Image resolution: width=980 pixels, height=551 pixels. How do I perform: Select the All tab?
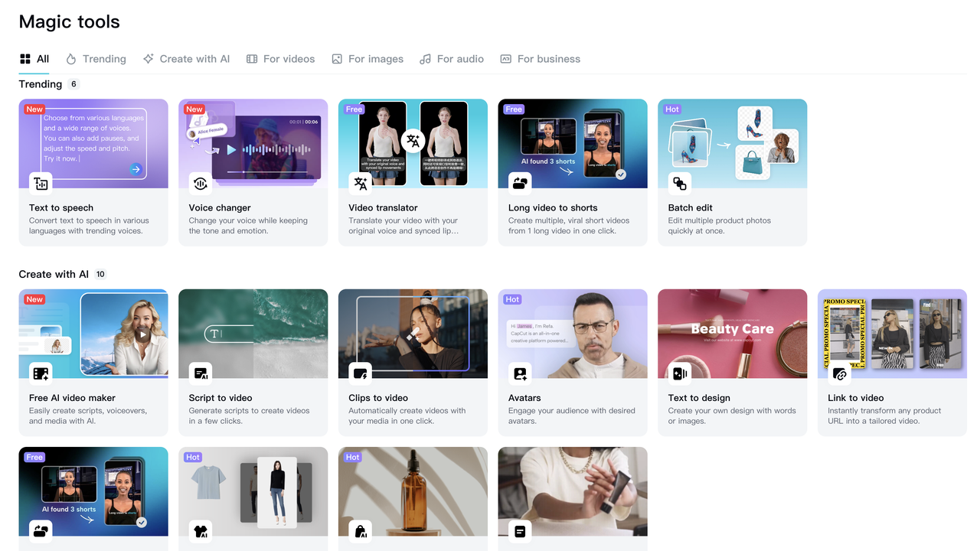pos(34,59)
